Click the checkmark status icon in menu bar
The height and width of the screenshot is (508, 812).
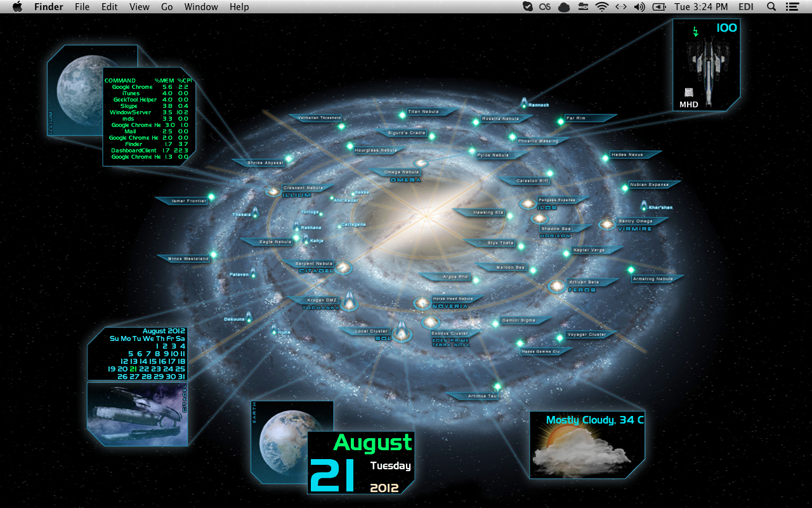point(527,6)
